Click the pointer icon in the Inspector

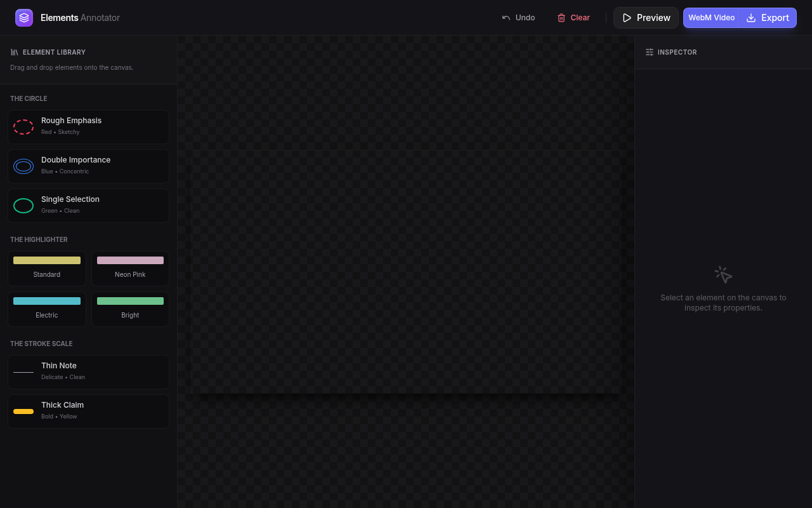[723, 275]
